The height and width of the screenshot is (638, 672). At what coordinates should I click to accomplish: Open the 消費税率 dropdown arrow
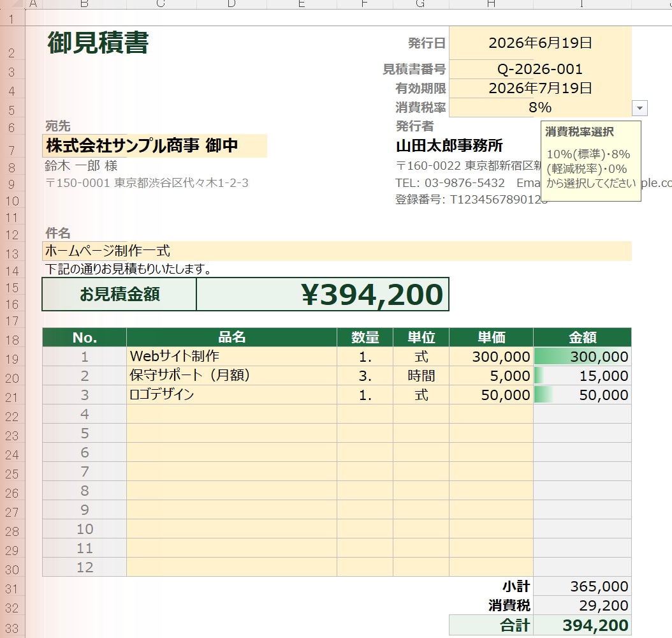[639, 108]
